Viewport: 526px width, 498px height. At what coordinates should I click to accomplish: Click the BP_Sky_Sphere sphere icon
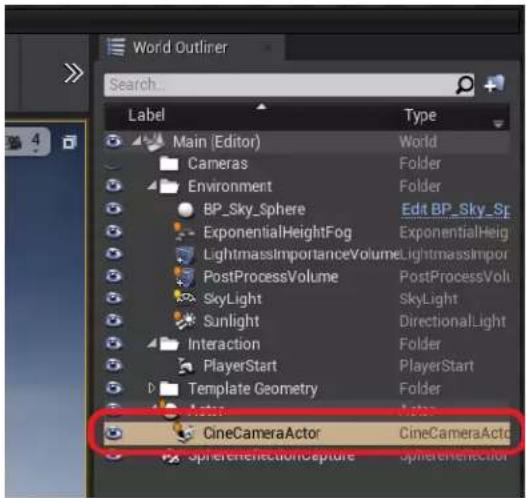click(186, 210)
